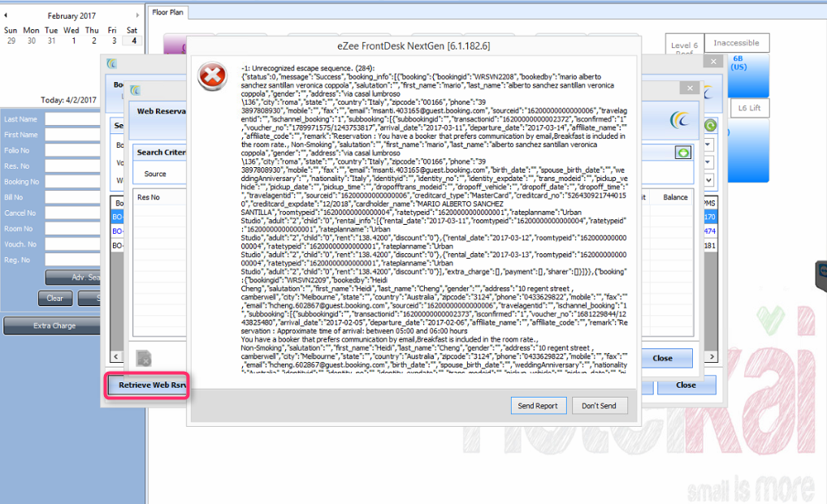The height and width of the screenshot is (504, 827).
Task: Click eZee logo icon in Web Reservation titlebar
Action: (x=136, y=90)
